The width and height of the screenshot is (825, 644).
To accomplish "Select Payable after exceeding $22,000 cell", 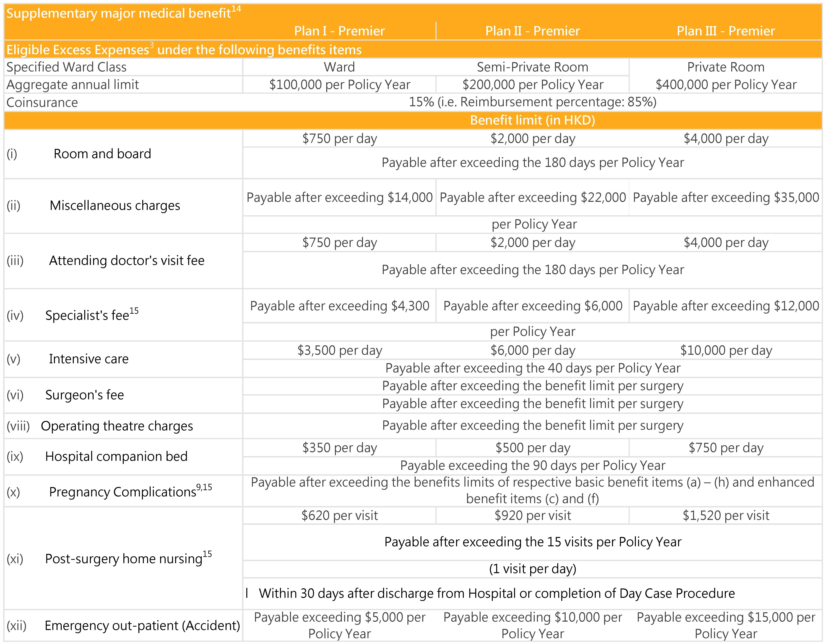I will 533,197.
